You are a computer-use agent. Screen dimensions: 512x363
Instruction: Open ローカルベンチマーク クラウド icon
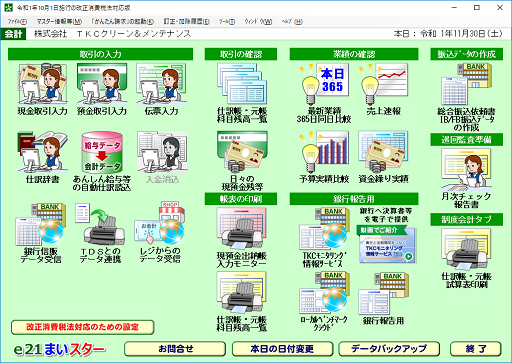(324, 302)
